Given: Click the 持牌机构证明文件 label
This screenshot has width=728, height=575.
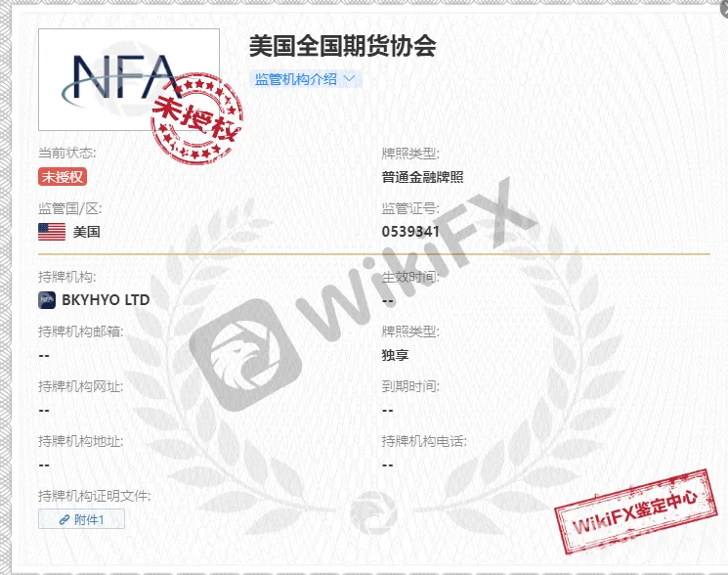Looking at the screenshot, I should coord(94,496).
